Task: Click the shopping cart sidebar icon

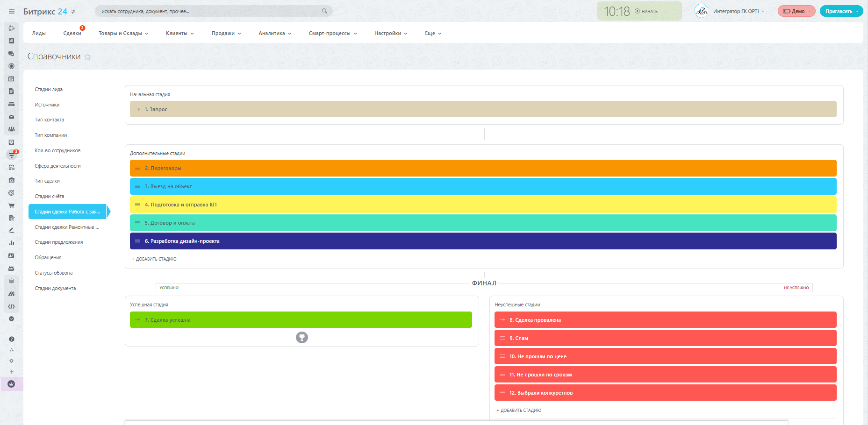Action: tap(11, 205)
